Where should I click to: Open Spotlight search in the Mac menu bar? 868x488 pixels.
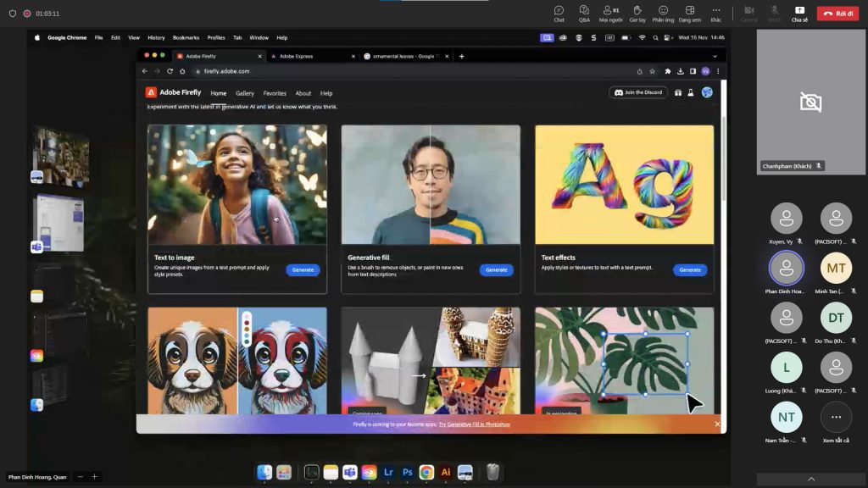coord(655,37)
